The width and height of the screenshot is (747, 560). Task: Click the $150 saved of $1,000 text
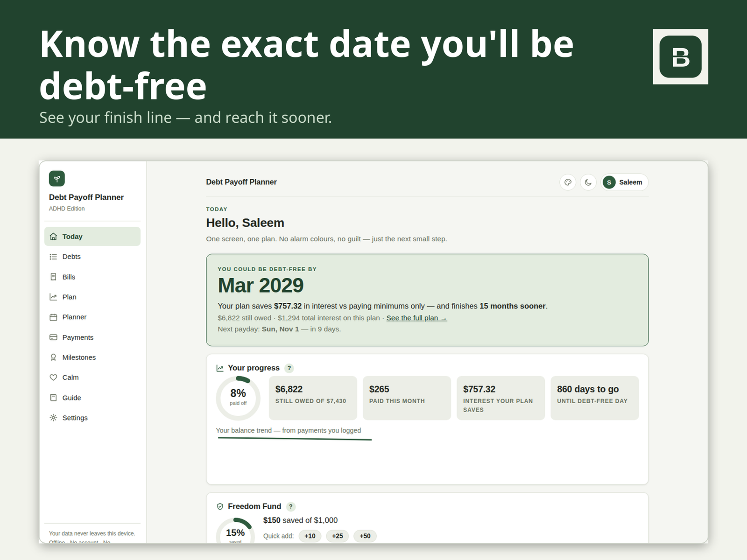300,520
